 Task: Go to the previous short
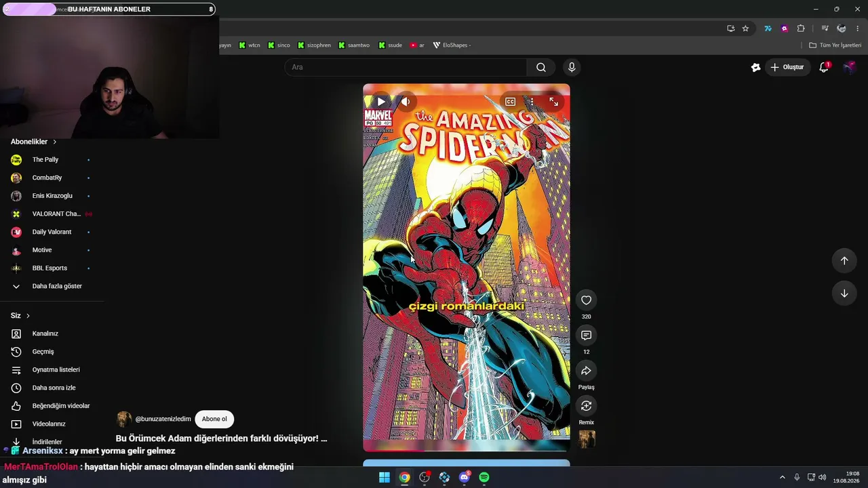pyautogui.click(x=844, y=261)
